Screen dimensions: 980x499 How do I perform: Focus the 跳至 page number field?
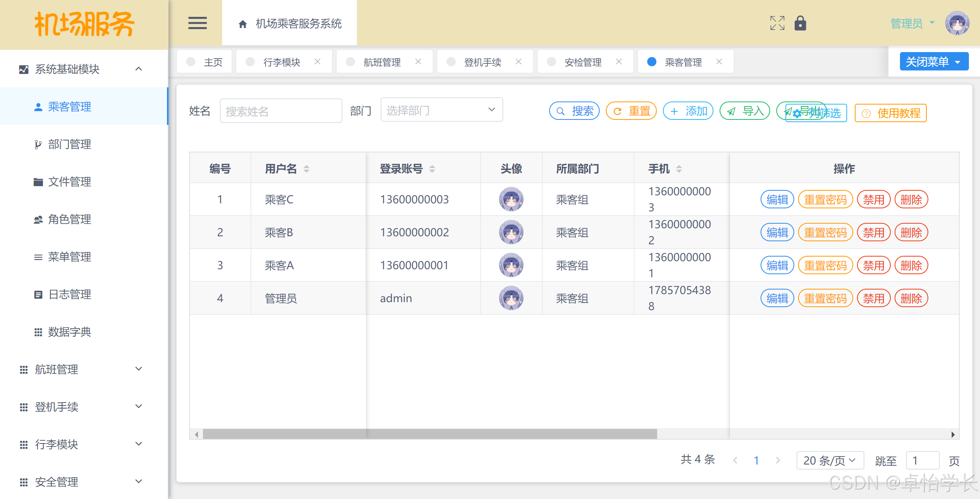923,460
